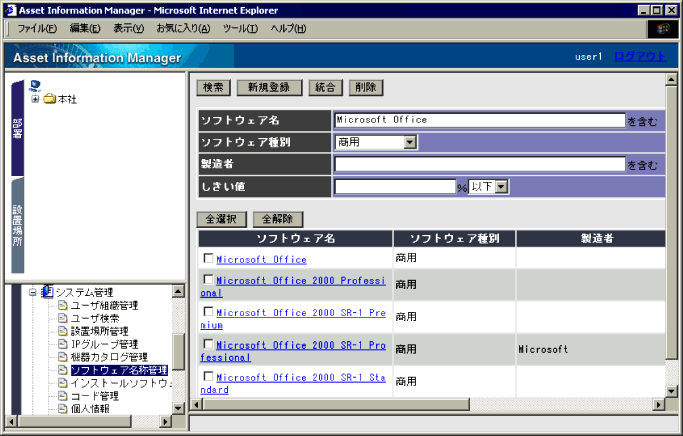Image resolution: width=683 pixels, height=436 pixels.
Task: Click the 全選択 button
Action: point(221,219)
